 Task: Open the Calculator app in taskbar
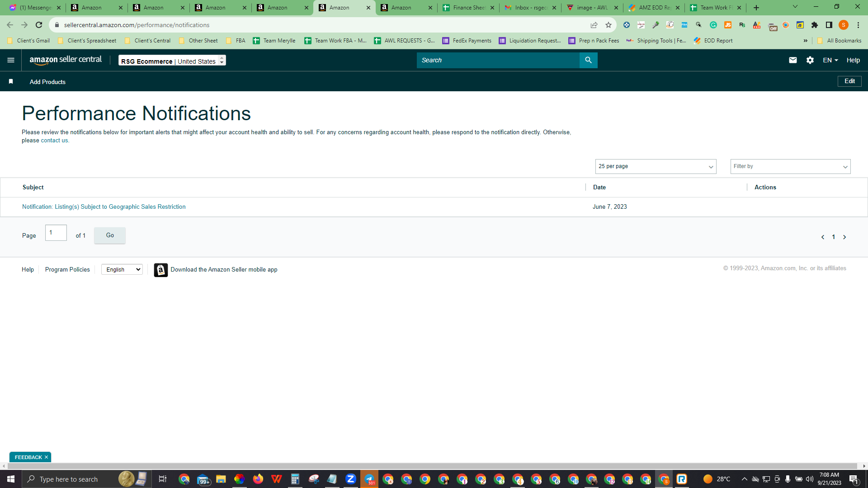pos(295,479)
